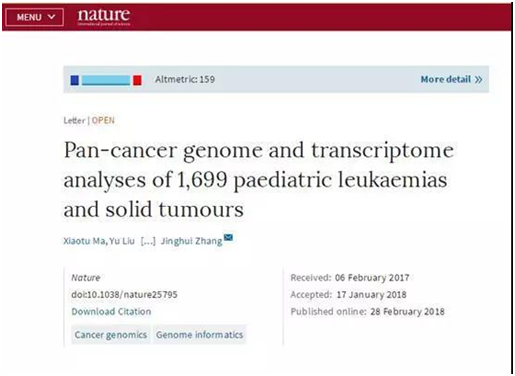Select the Cancer genomics tag

click(111, 335)
